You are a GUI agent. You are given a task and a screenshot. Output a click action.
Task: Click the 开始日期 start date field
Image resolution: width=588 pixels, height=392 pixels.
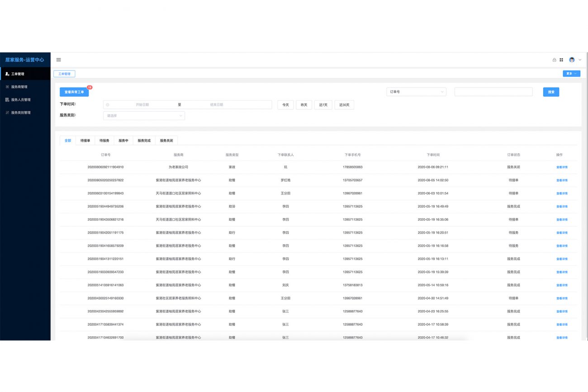pos(142,105)
